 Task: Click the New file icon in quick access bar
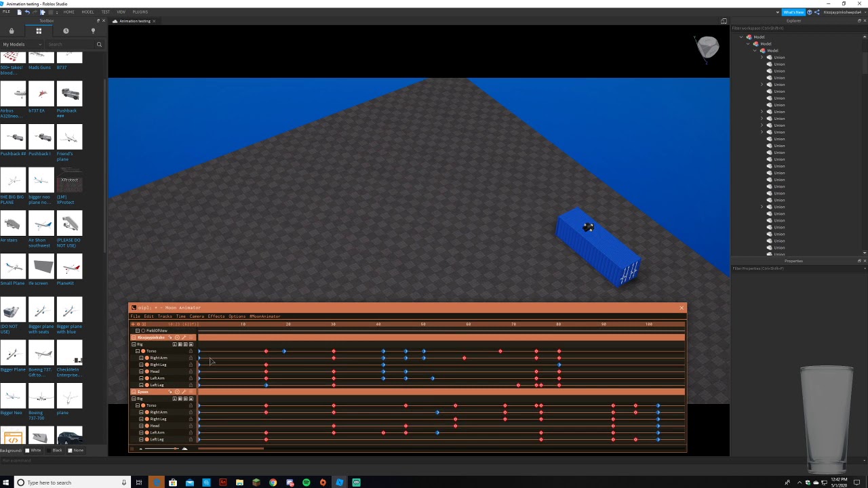click(19, 12)
